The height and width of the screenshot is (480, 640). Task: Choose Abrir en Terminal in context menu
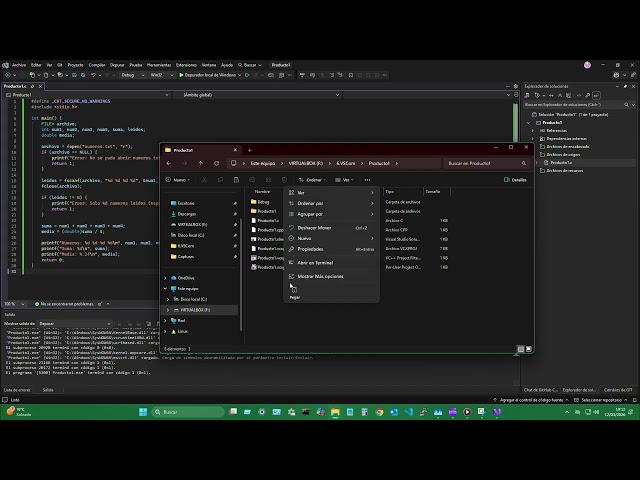click(331, 263)
